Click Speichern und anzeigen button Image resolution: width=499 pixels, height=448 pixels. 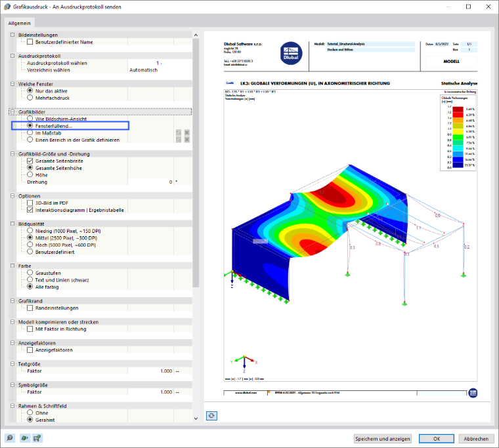click(383, 439)
